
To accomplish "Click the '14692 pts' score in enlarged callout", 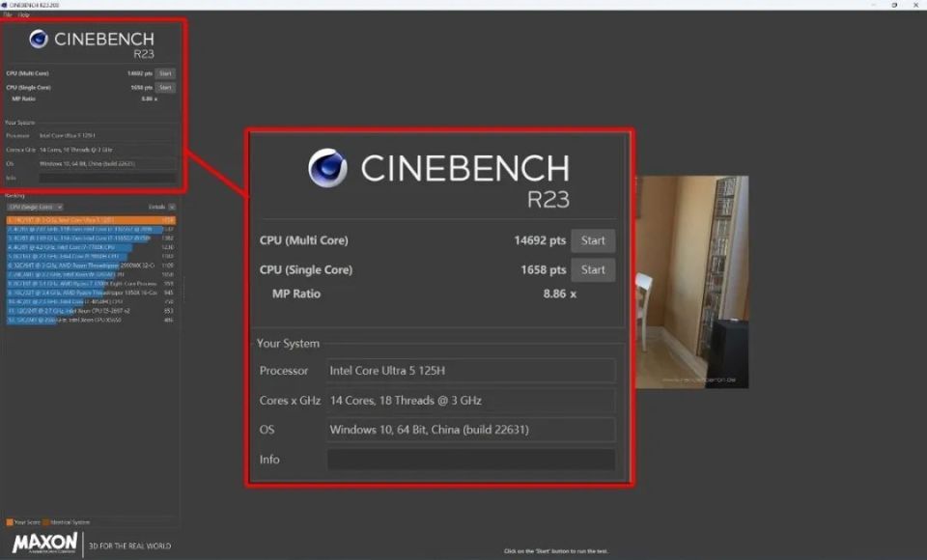I will pyautogui.click(x=540, y=240).
